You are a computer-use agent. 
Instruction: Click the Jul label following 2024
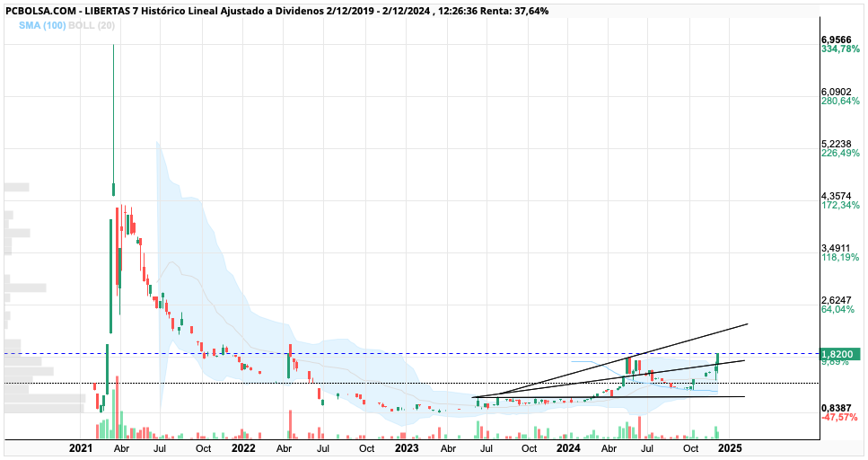[647, 448]
